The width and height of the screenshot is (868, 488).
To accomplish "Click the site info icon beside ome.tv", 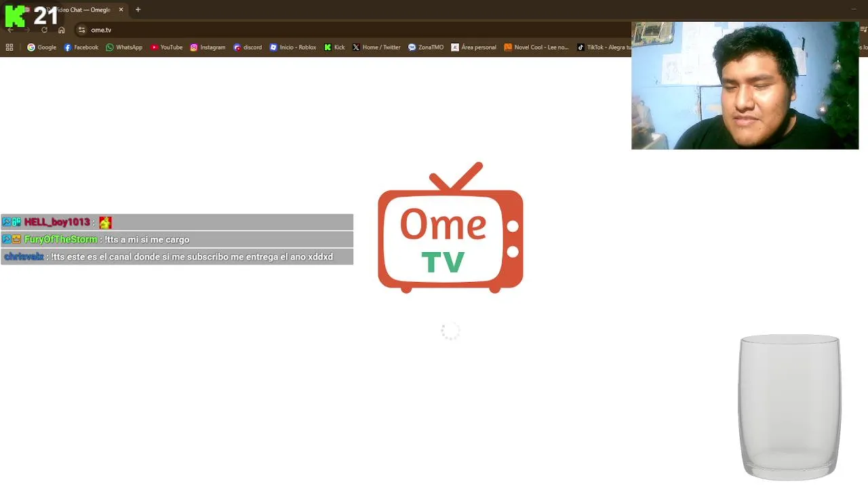I will [81, 30].
